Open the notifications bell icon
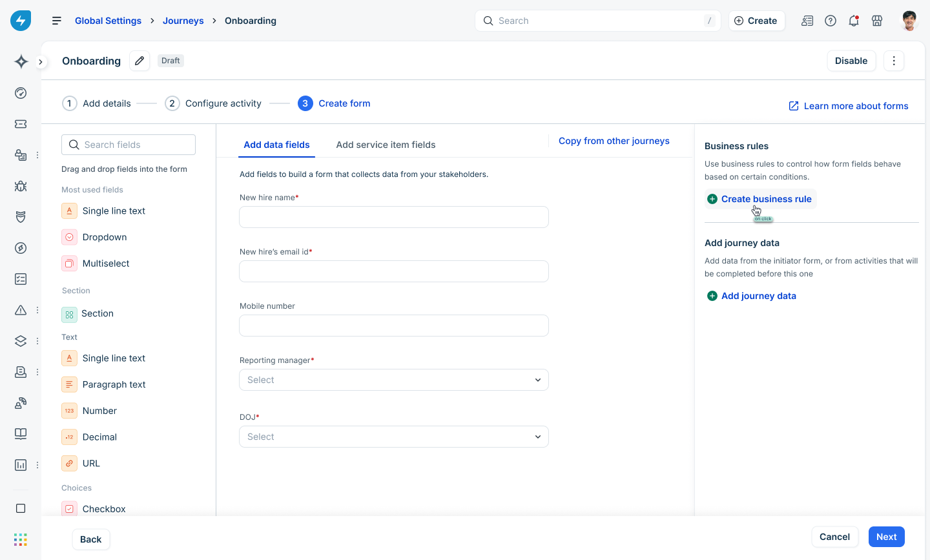Image resolution: width=930 pixels, height=560 pixels. tap(854, 21)
